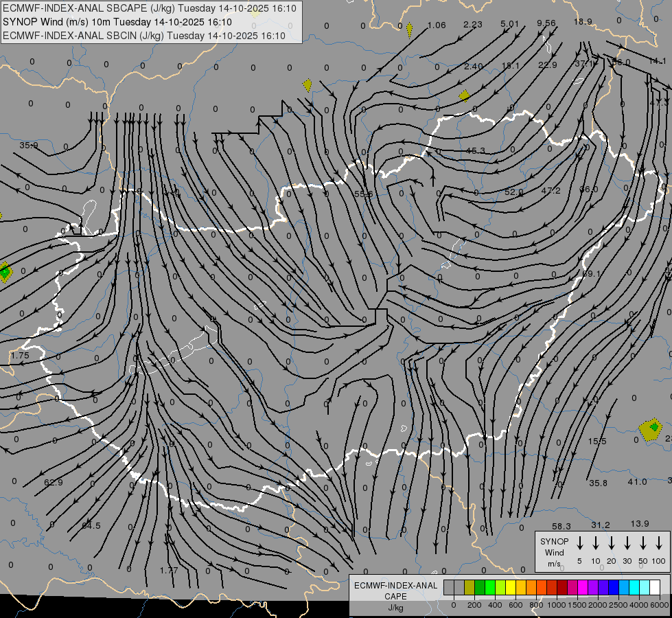Click the 2500 tick label on CAPE scale
The image size is (672, 618).
618,605
